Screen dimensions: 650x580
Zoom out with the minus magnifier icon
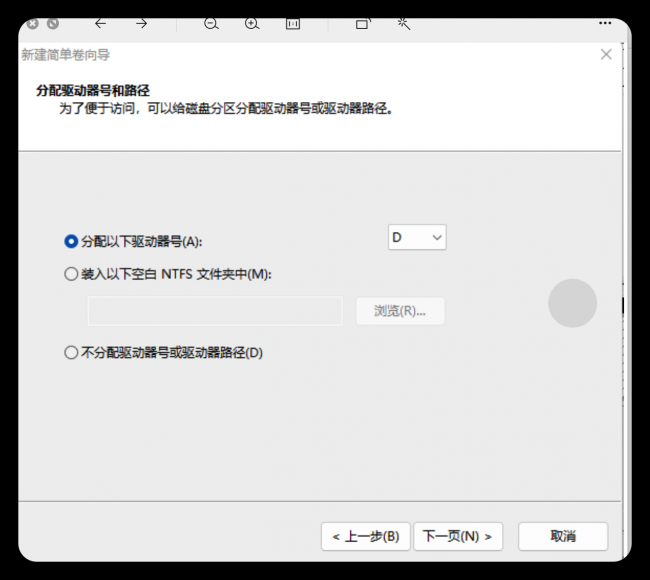coord(211,24)
